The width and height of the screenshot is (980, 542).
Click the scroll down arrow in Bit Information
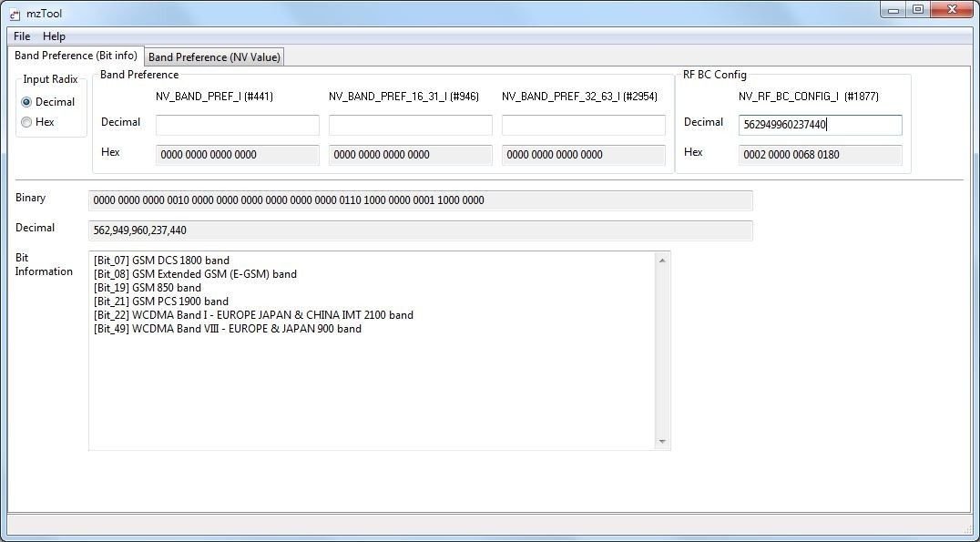(662, 442)
